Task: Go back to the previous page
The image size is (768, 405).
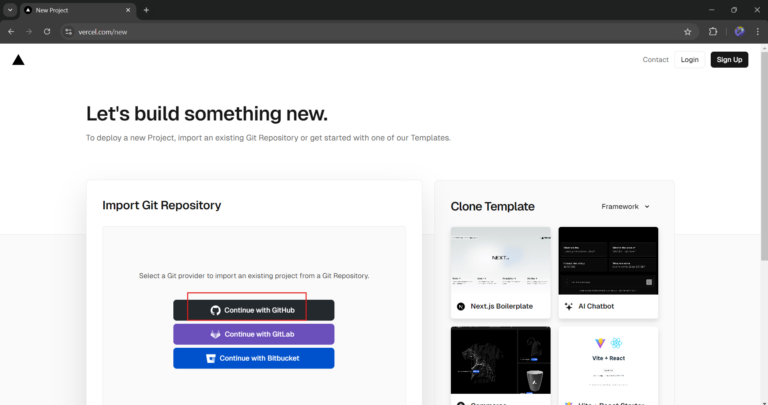Action: (11, 32)
